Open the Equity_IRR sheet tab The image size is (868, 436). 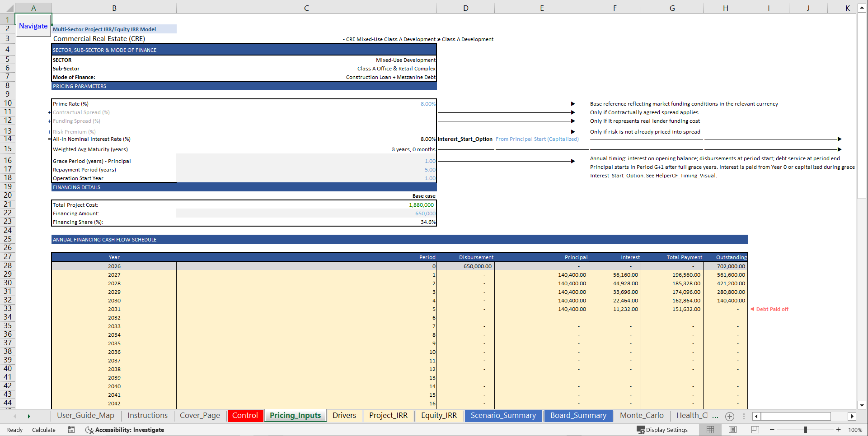pyautogui.click(x=439, y=416)
